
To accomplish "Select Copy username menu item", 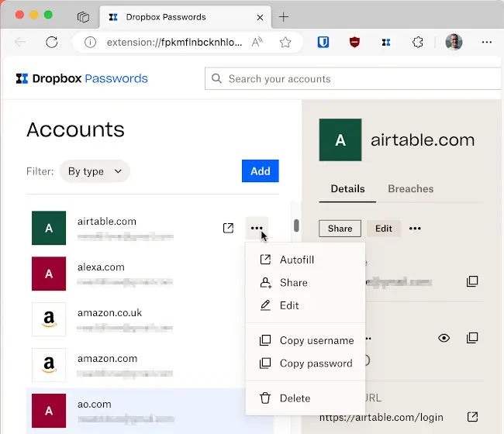I will click(x=306, y=340).
